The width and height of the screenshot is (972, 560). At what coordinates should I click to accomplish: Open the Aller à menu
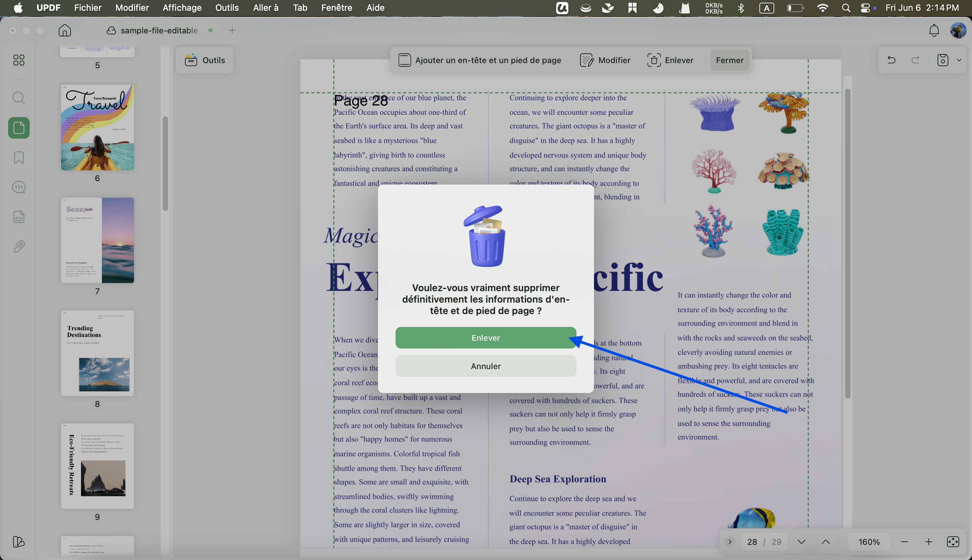click(266, 8)
